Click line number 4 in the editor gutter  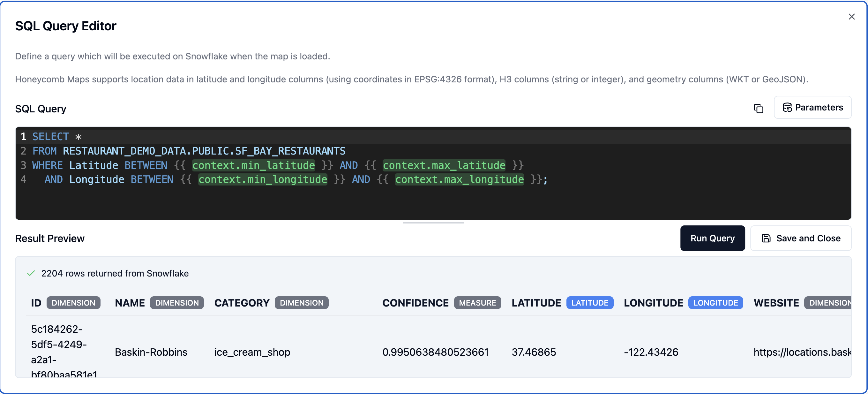(x=23, y=179)
